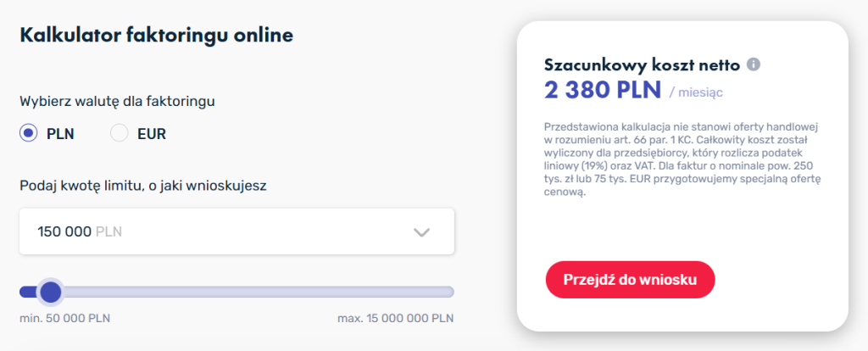Image resolution: width=868 pixels, height=351 pixels.
Task: Click the Wybierz walutę dla faktoringu label
Action: 117,102
